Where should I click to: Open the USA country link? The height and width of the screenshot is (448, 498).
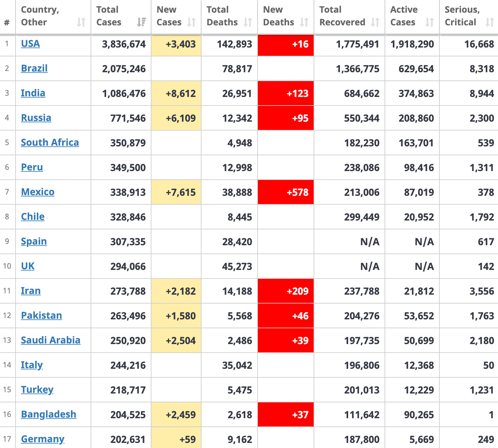[x=30, y=44]
